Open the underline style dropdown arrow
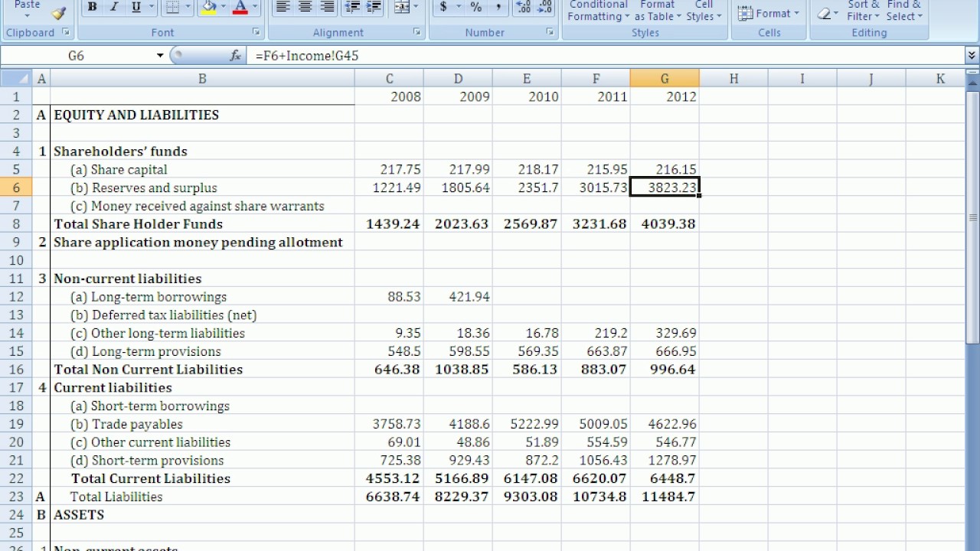The width and height of the screenshot is (980, 551). (151, 8)
